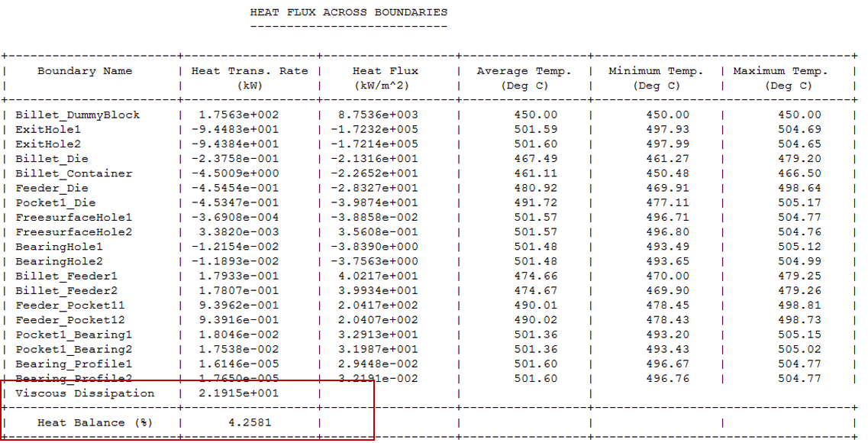
Task: Click the ExitHole1 row label
Action: [x=48, y=129]
